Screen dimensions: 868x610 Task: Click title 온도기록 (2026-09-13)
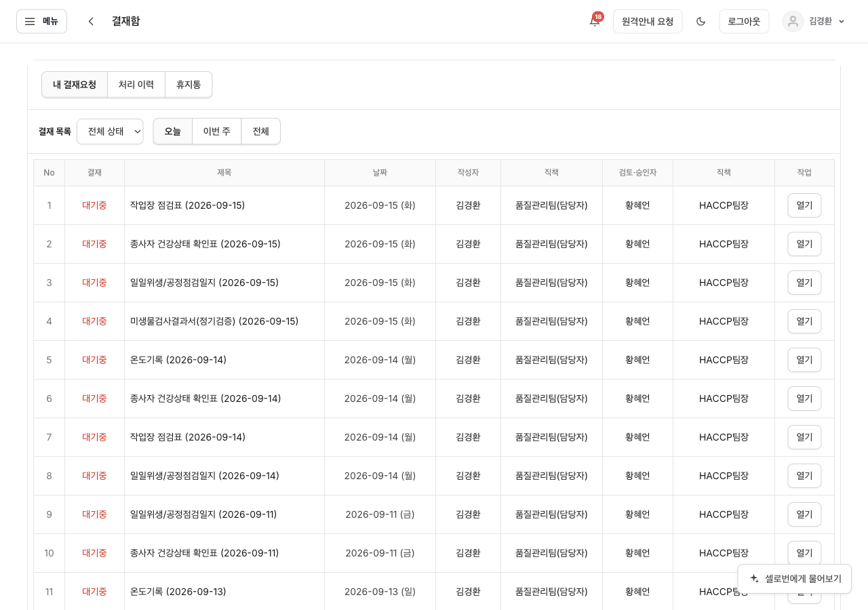178,592
